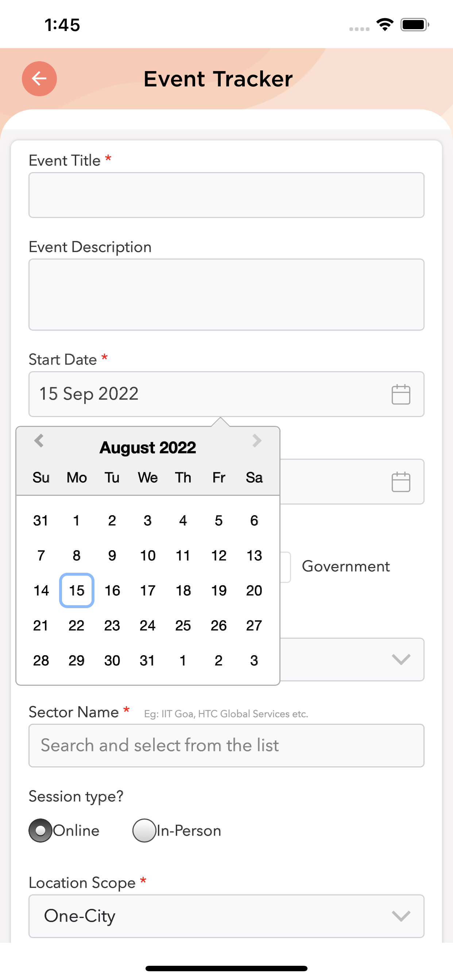453x980 pixels.
Task: Select the In-Person session type
Action: click(x=144, y=831)
